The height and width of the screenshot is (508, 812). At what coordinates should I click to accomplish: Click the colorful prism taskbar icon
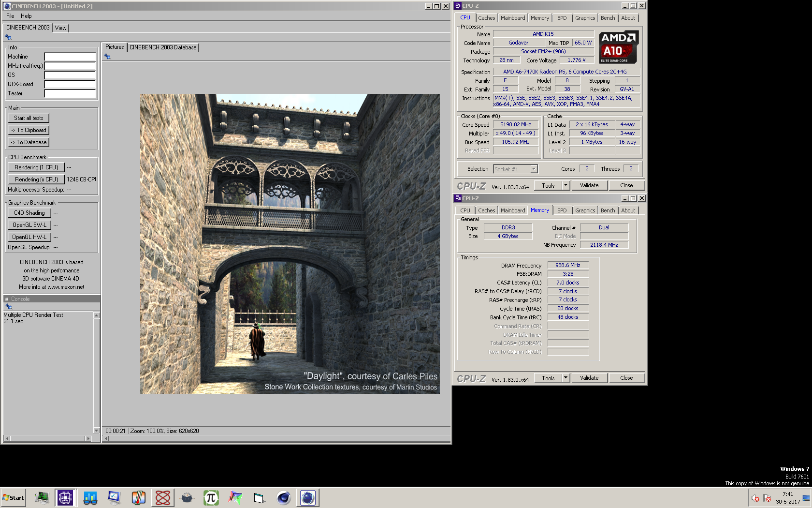point(235,497)
